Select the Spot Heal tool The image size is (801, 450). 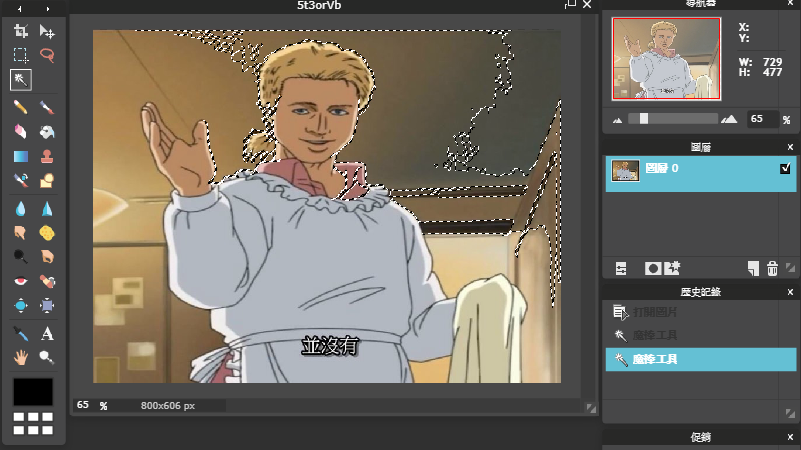pyautogui.click(x=47, y=281)
